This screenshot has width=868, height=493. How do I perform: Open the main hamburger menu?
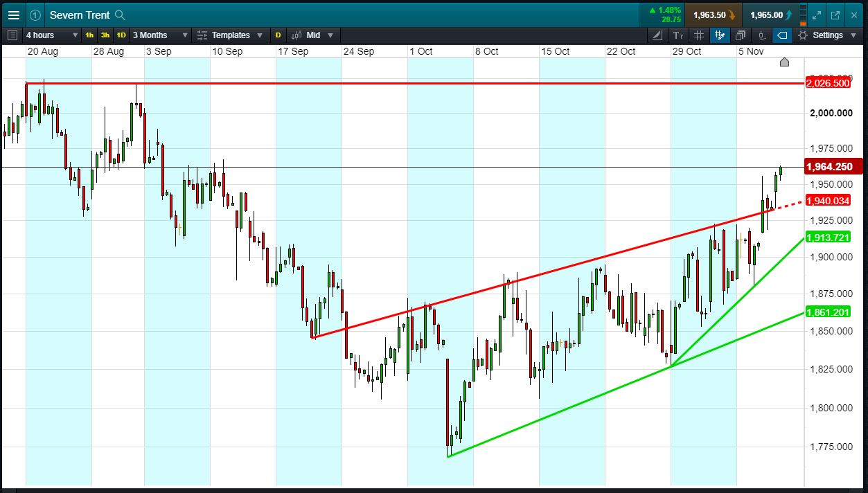pos(14,15)
